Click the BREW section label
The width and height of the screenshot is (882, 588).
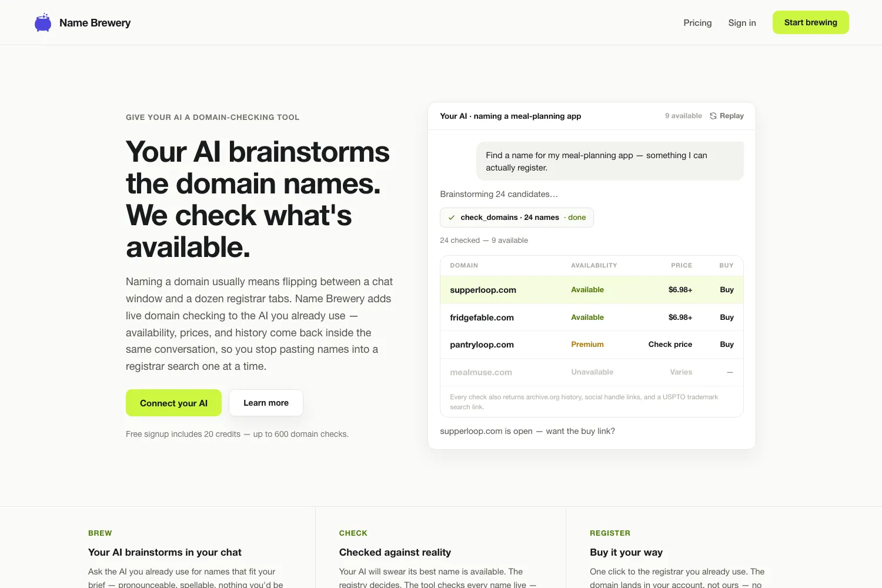(x=100, y=533)
